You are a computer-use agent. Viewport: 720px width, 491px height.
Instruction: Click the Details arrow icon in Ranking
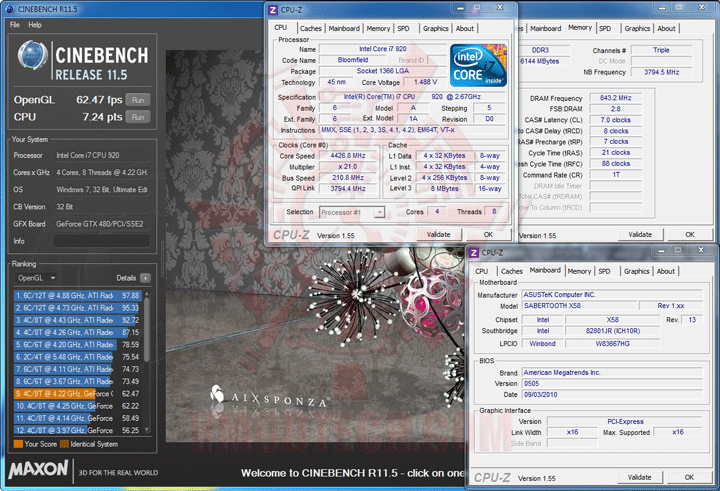145,278
